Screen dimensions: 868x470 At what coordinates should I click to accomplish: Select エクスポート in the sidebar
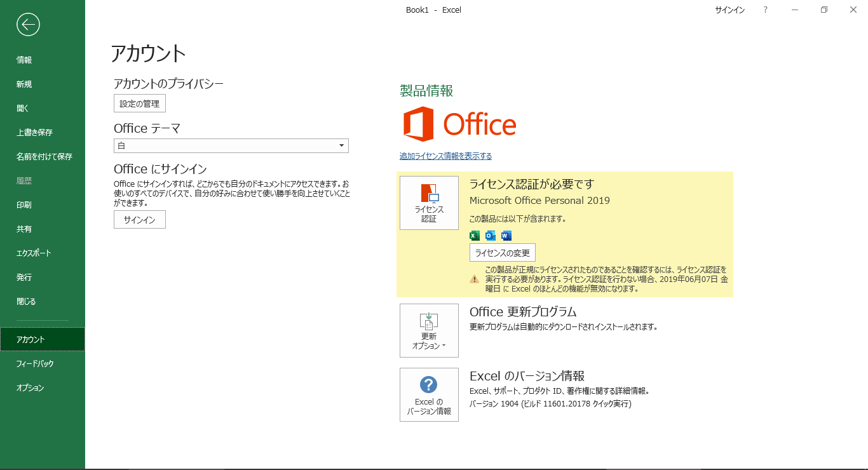click(43, 253)
